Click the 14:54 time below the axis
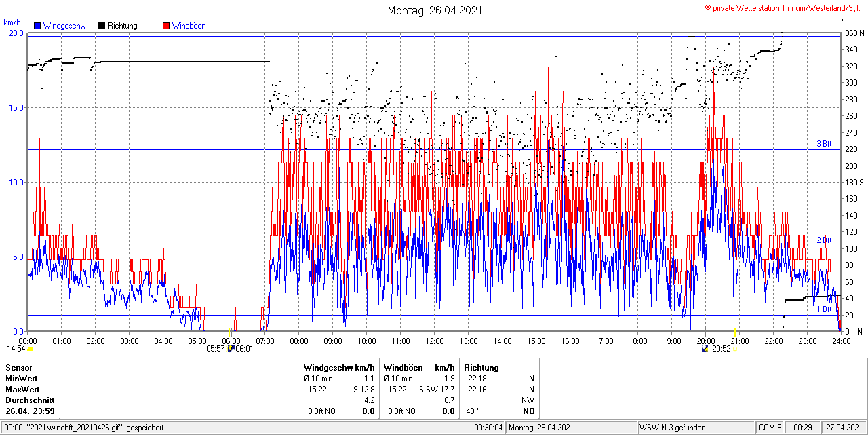This screenshot has width=868, height=435. pyautogui.click(x=16, y=349)
